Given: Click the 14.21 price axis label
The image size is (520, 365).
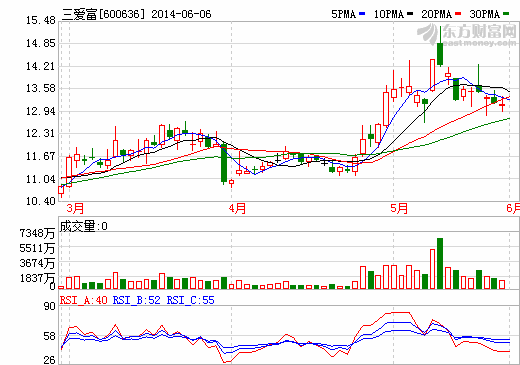Looking at the screenshot, I should 41,66.
